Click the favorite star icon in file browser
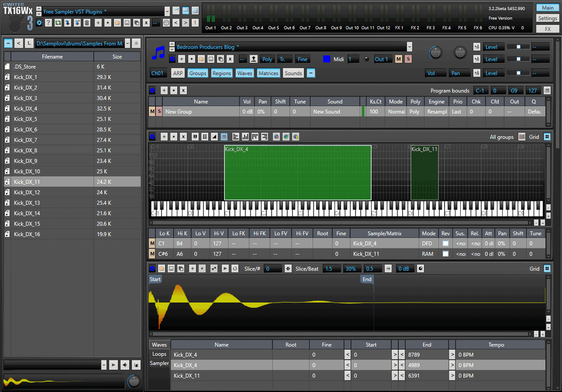The height and width of the screenshot is (392, 562). (x=136, y=43)
